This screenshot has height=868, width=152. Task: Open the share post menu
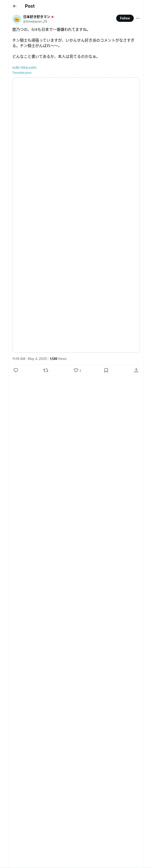click(x=136, y=370)
